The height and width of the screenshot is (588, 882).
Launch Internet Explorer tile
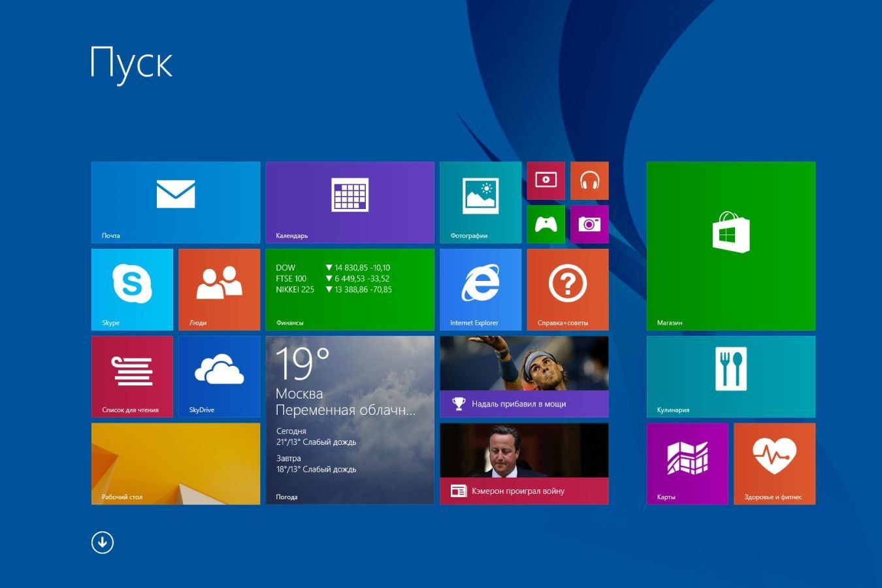[481, 289]
